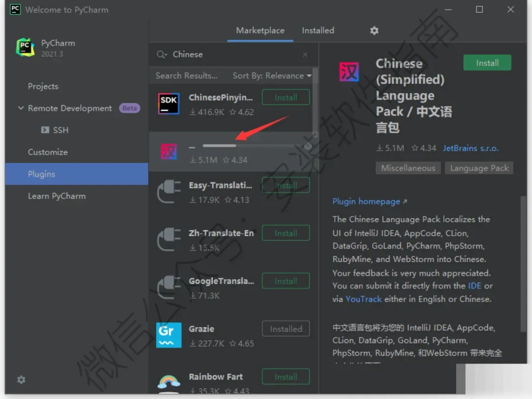Open the plugins settings gear icon
This screenshot has height=399, width=532.
tap(374, 31)
